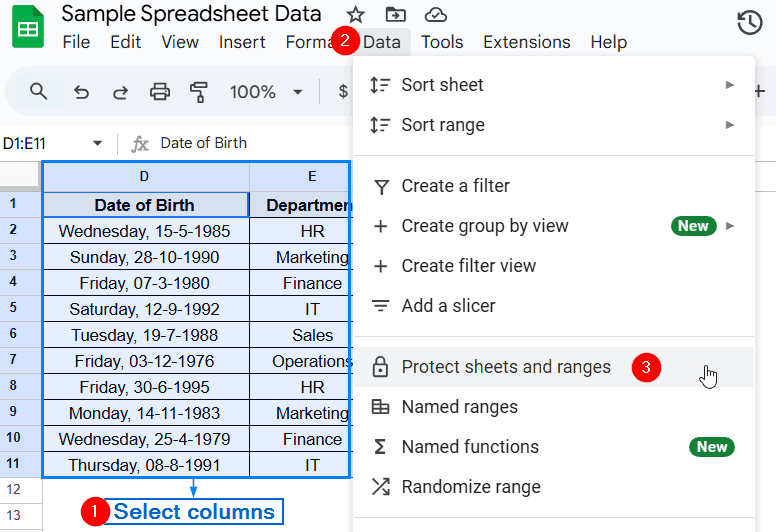The height and width of the screenshot is (532, 776).
Task: Click the search menus magnifier icon
Action: pyautogui.click(x=38, y=92)
